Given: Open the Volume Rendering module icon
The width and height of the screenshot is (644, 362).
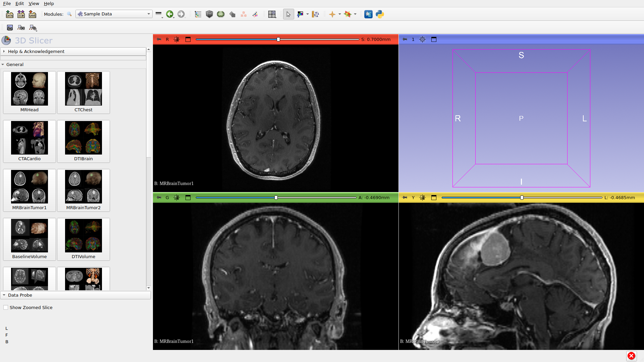Looking at the screenshot, I should (209, 14).
